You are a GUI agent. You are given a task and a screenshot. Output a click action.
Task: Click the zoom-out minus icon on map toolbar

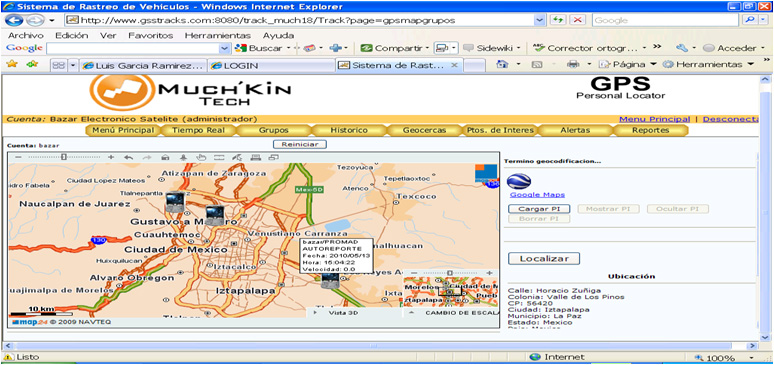(18, 157)
